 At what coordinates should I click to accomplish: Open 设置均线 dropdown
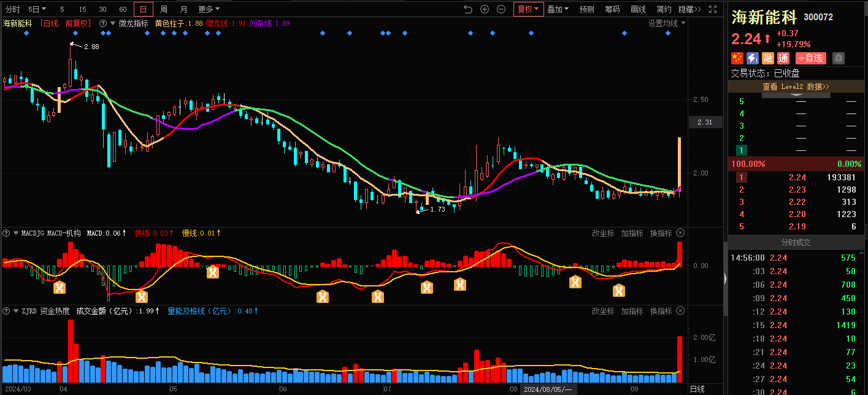667,23
